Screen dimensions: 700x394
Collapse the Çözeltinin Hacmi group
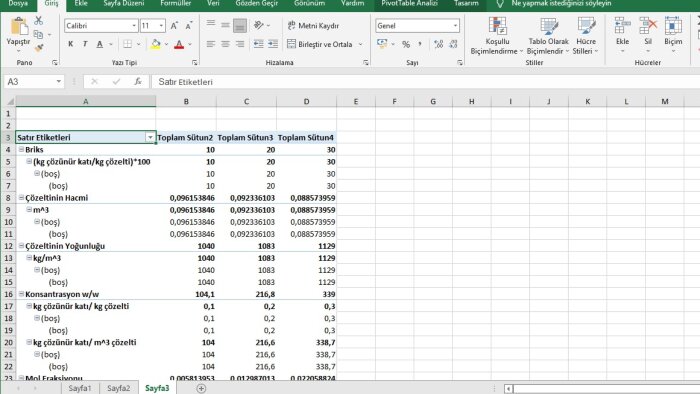[21, 198]
